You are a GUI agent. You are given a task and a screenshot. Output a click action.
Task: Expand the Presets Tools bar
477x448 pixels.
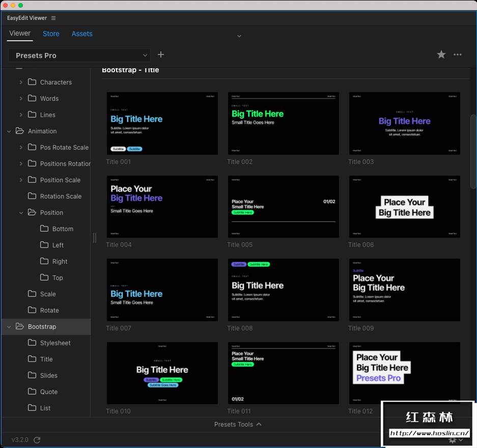coord(238,424)
